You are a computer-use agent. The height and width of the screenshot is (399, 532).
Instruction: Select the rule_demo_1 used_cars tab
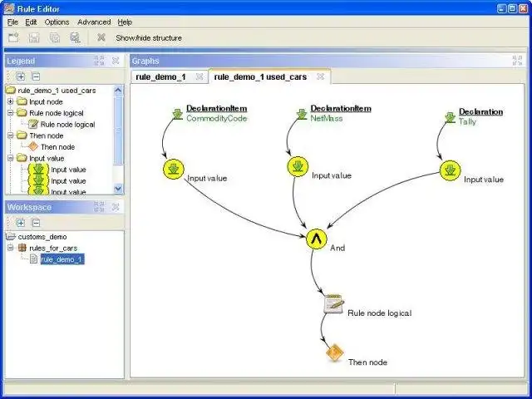click(x=260, y=77)
